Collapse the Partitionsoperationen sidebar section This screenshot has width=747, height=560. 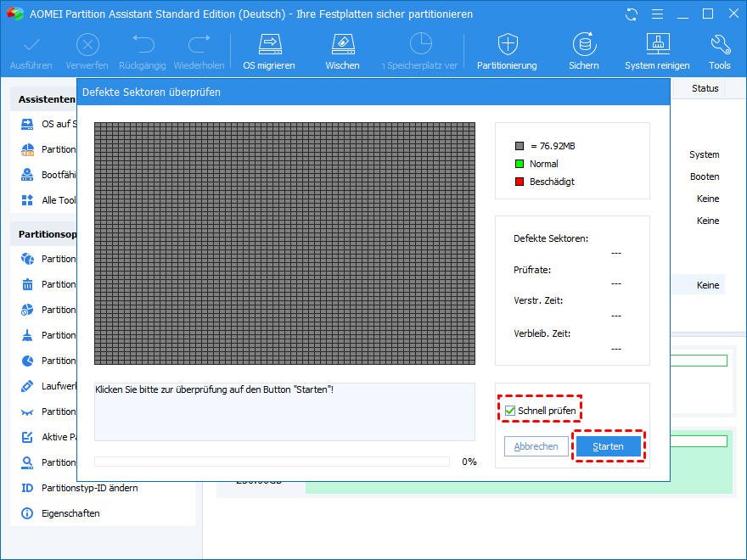pos(47,233)
